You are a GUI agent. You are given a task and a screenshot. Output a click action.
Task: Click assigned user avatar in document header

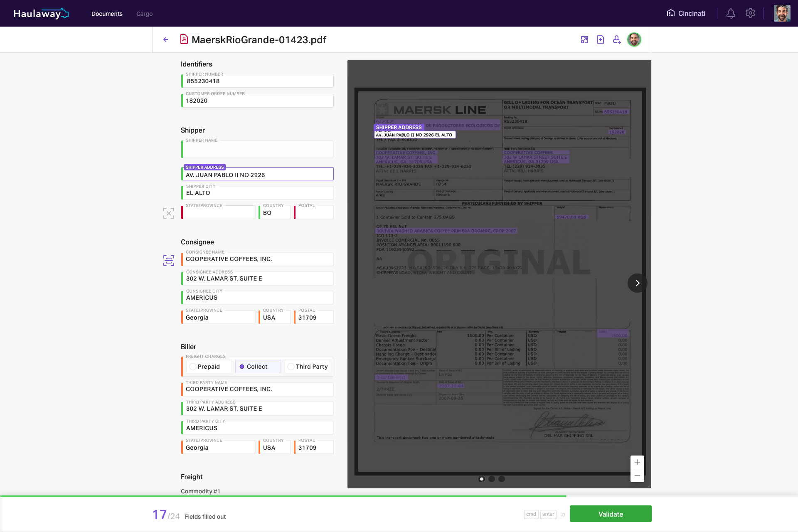coord(634,39)
